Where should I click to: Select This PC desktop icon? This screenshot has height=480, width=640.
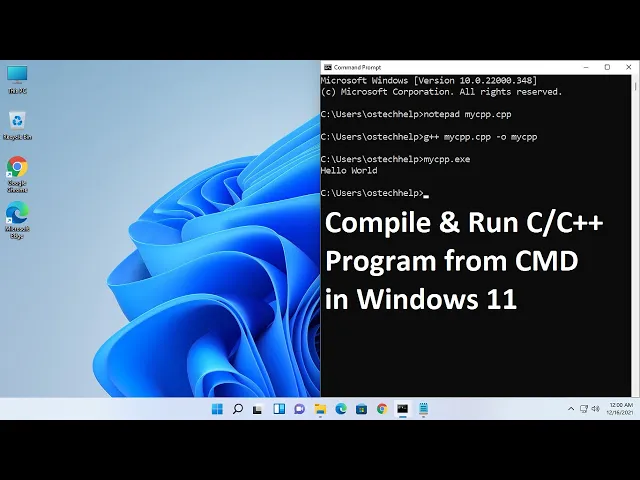[x=17, y=80]
